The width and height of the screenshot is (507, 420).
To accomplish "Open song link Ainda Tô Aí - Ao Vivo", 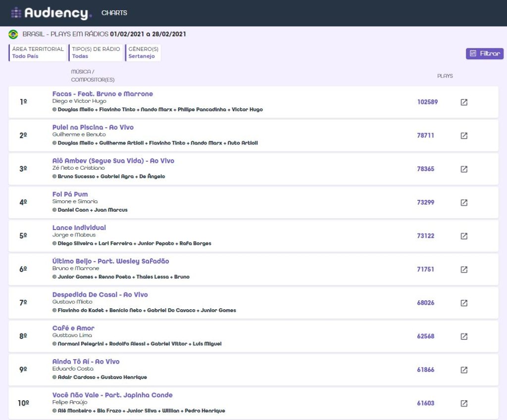I will coord(86,362).
